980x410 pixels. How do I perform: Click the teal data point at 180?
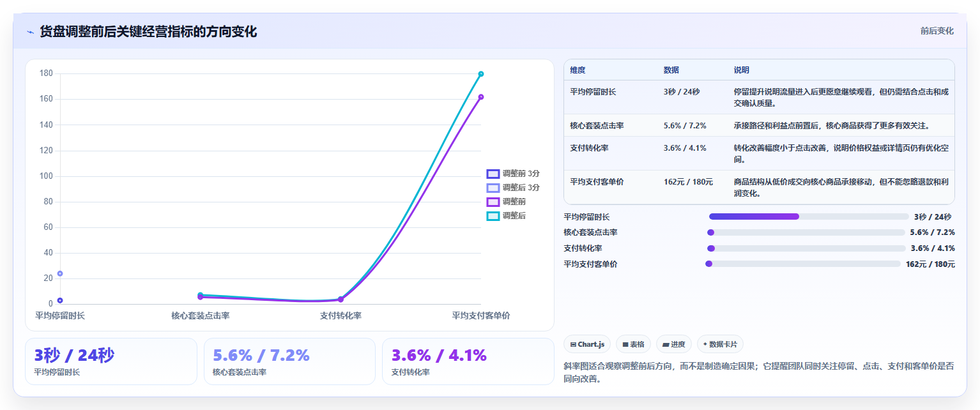click(481, 74)
